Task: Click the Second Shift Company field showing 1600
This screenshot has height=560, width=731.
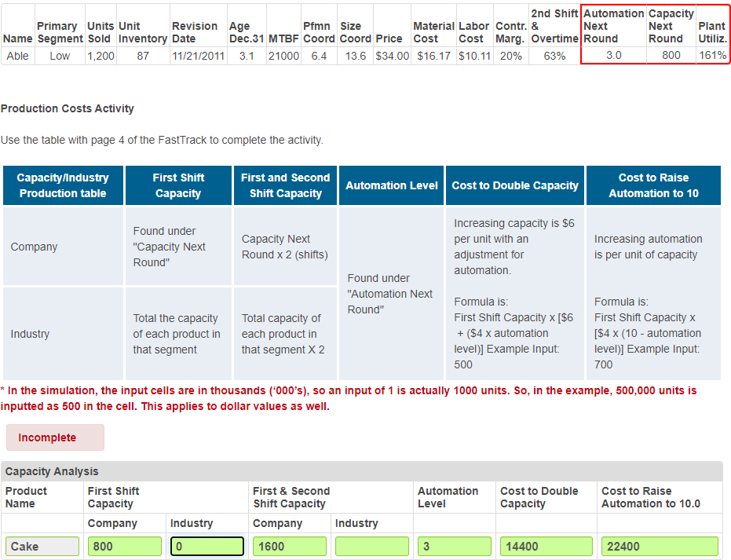Action: click(x=290, y=546)
